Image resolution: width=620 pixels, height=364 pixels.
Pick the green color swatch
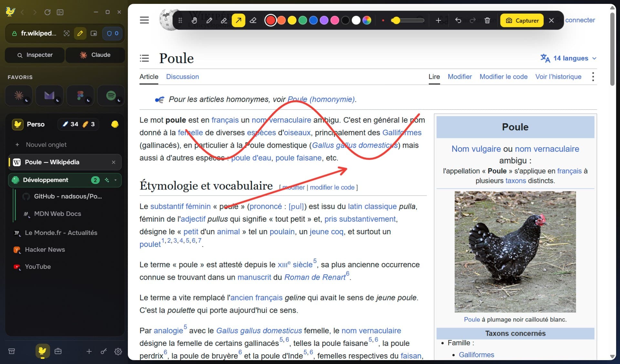coord(303,20)
